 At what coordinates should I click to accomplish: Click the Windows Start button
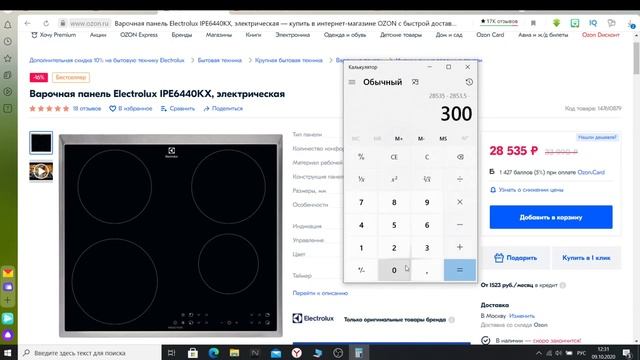[8, 353]
